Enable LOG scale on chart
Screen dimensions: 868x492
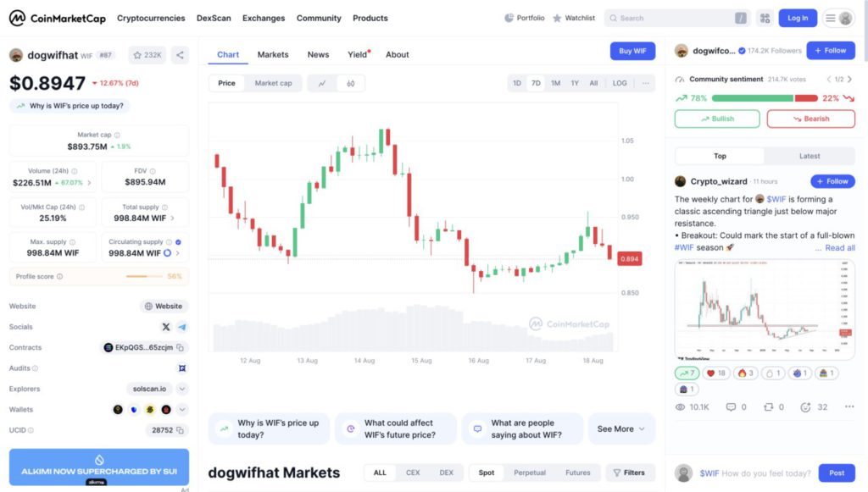tap(620, 83)
